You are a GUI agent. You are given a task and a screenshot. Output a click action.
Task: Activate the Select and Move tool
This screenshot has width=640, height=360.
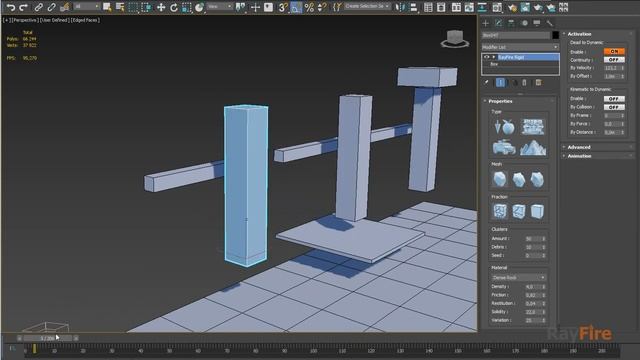tap(161, 7)
